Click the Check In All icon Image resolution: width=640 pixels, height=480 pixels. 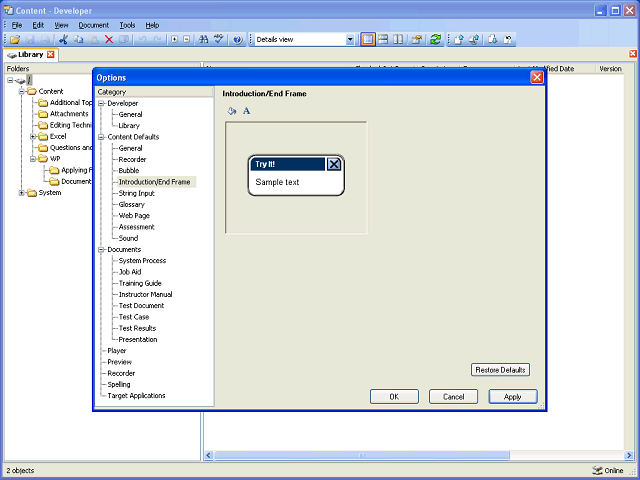tap(474, 40)
